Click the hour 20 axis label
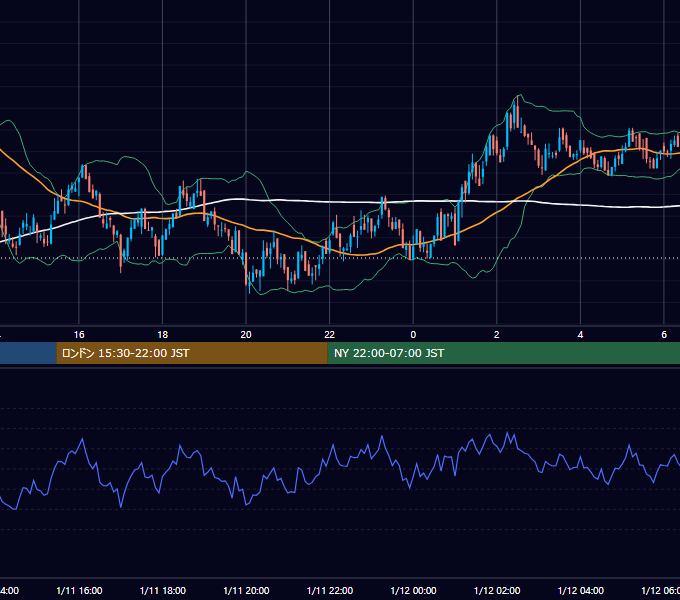Viewport: 680px width, 600px height. tap(246, 335)
